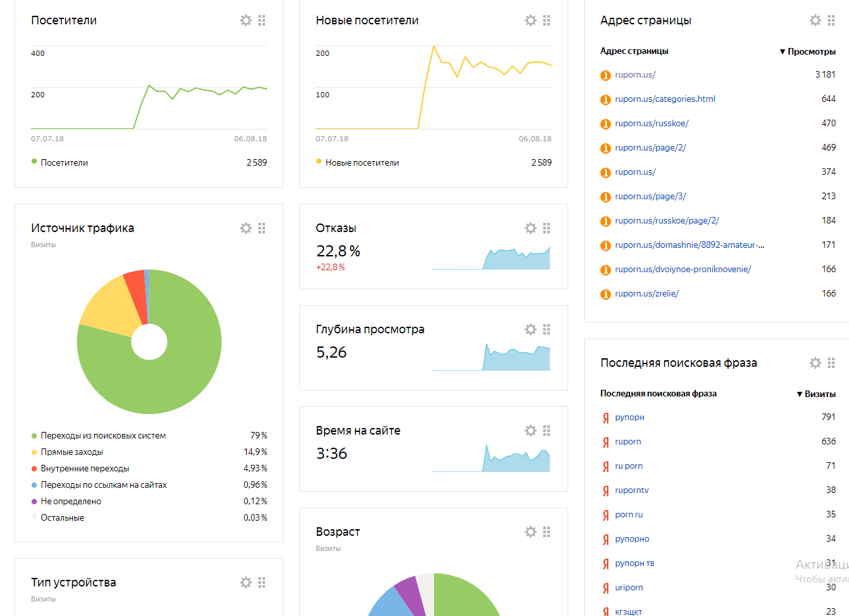
Task: Click the Адрес страницы column header
Action: (634, 51)
